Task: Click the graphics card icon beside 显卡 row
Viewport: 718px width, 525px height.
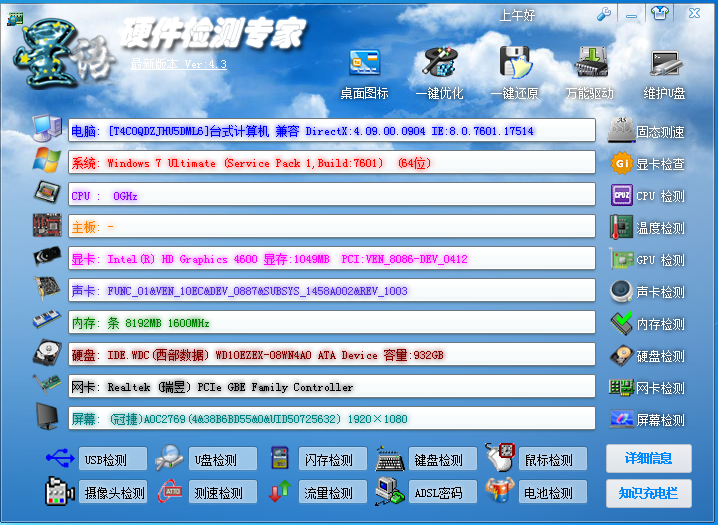Action: (x=47, y=256)
